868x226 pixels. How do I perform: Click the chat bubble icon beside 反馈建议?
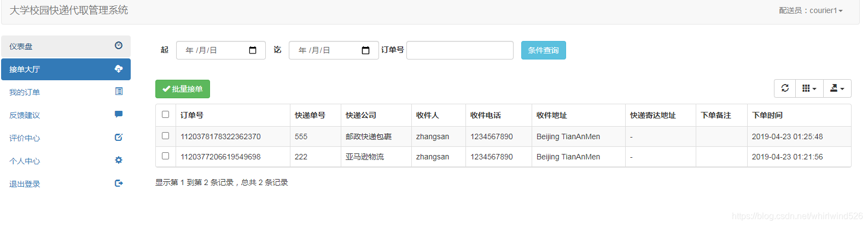119,114
